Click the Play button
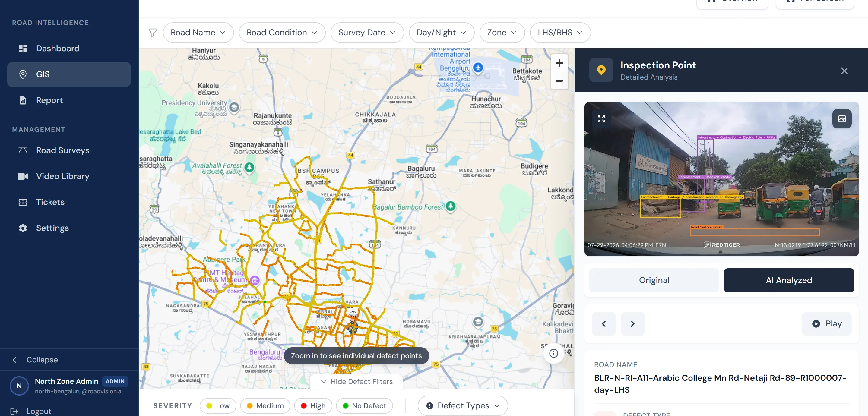The height and width of the screenshot is (416, 868). [827, 324]
